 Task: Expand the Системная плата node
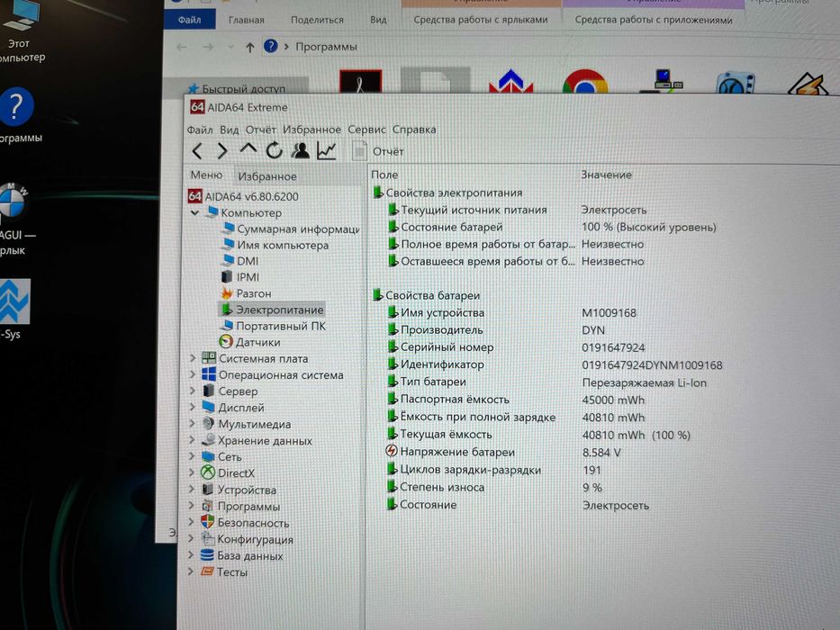point(193,358)
